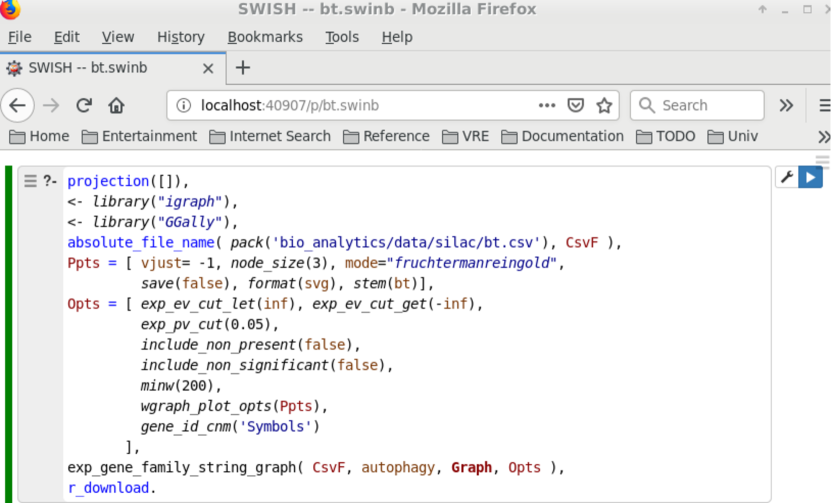Open the Documentation bookmarks folder

[x=562, y=136]
